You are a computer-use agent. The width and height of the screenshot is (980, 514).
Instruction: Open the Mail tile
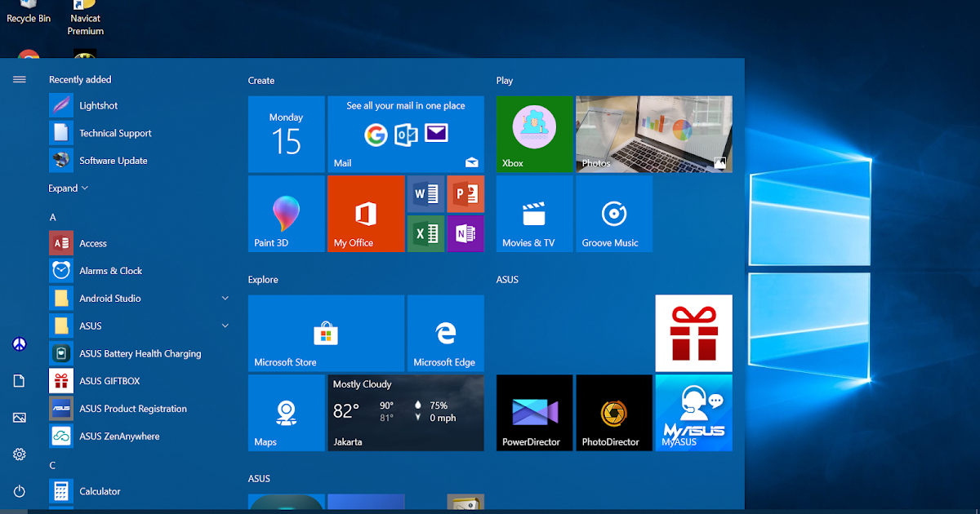pos(406,135)
